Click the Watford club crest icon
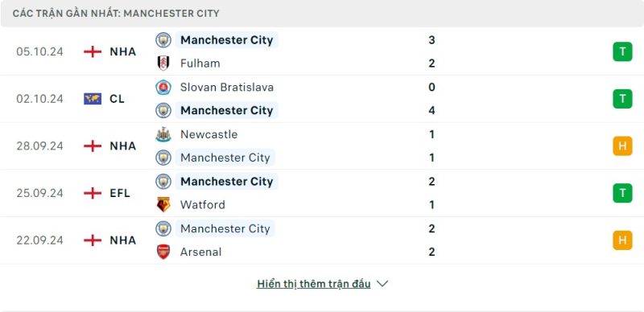This screenshot has width=644, height=312. (x=163, y=204)
